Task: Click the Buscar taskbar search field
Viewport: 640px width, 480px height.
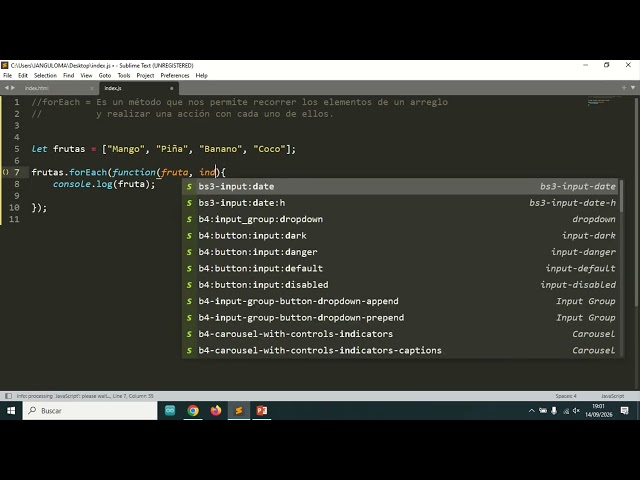Action: pos(90,411)
